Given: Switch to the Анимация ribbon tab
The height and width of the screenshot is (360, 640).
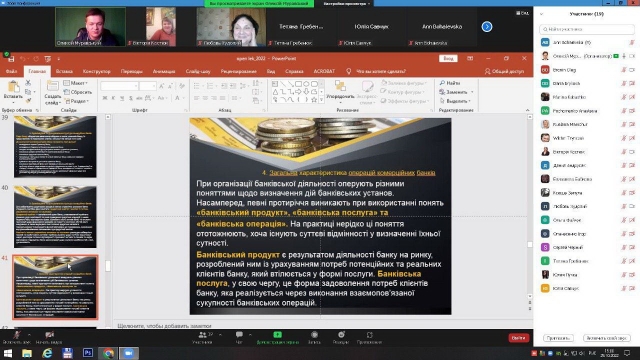Looking at the screenshot, I should tap(164, 71).
